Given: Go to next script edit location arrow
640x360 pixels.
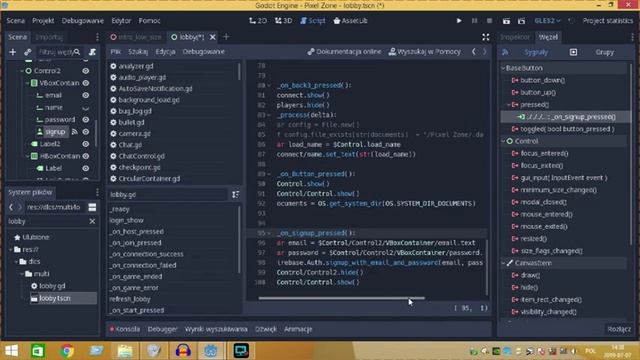Looking at the screenshot, I should coord(484,51).
